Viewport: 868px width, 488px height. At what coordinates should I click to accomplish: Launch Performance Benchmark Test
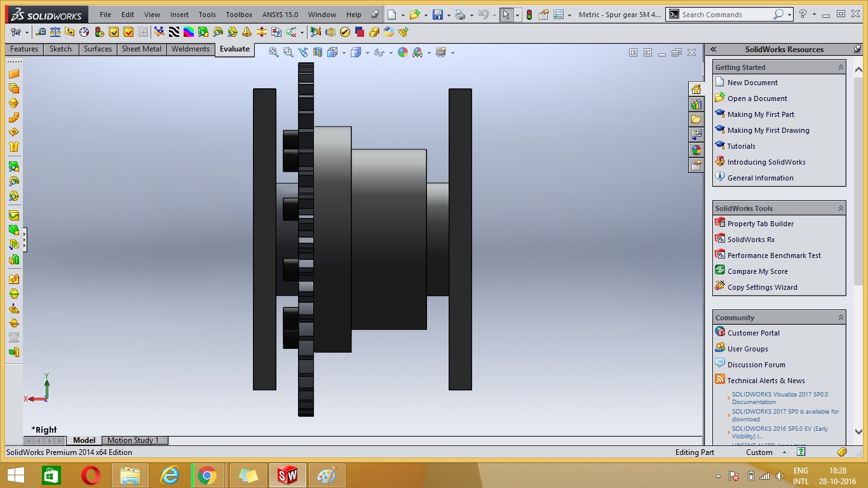(774, 255)
